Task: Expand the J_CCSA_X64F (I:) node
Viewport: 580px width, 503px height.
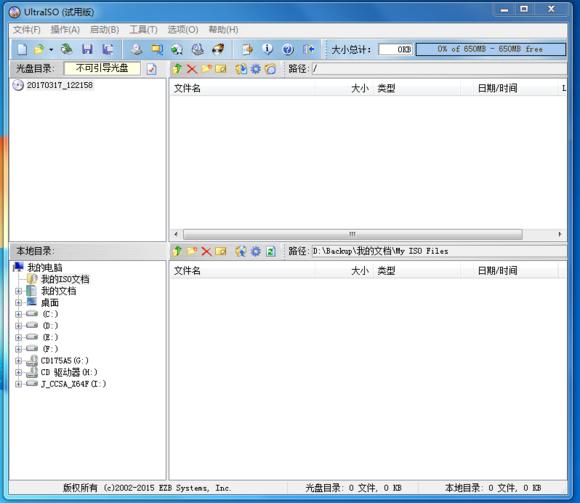Action: click(18, 384)
